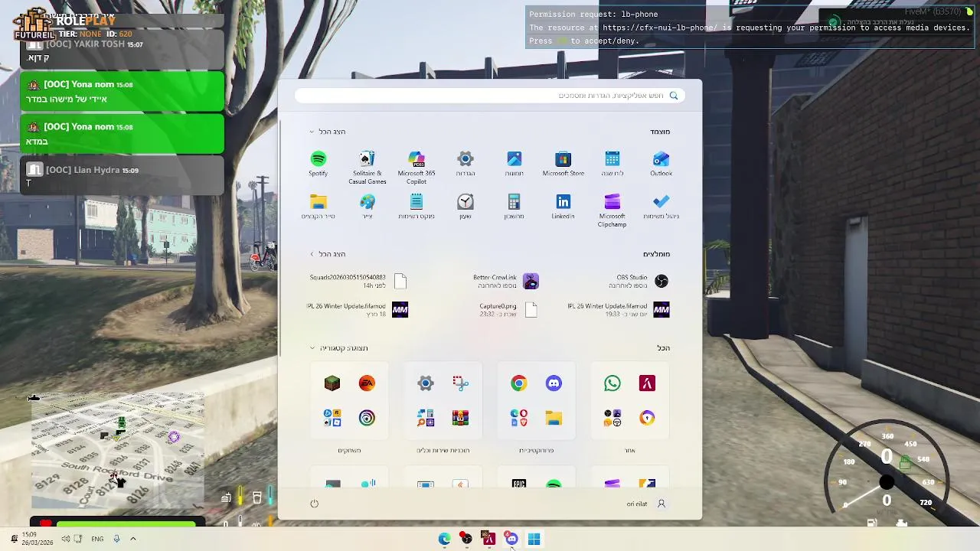The height and width of the screenshot is (551, 980).
Task: Expand browsers group in productivity category
Action: coord(519,418)
